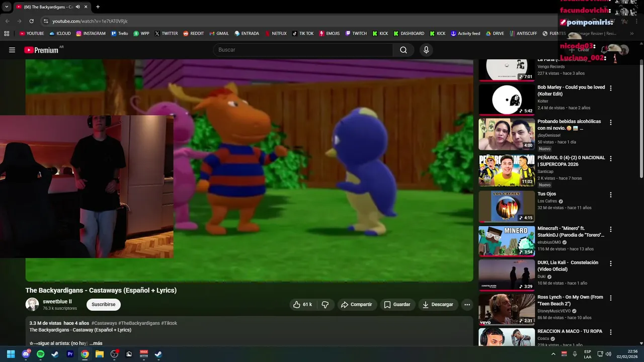Open the DASHBOARD Kick bookmark

coord(409,34)
